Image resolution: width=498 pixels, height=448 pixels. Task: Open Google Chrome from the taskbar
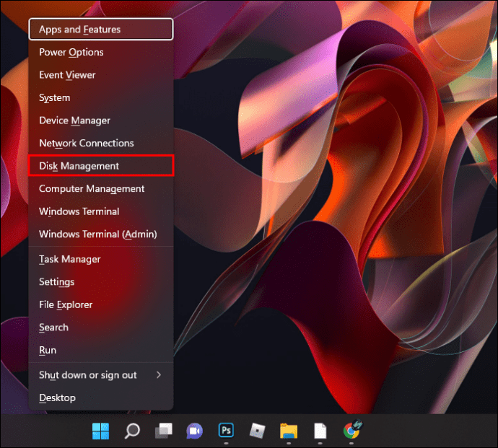351,430
